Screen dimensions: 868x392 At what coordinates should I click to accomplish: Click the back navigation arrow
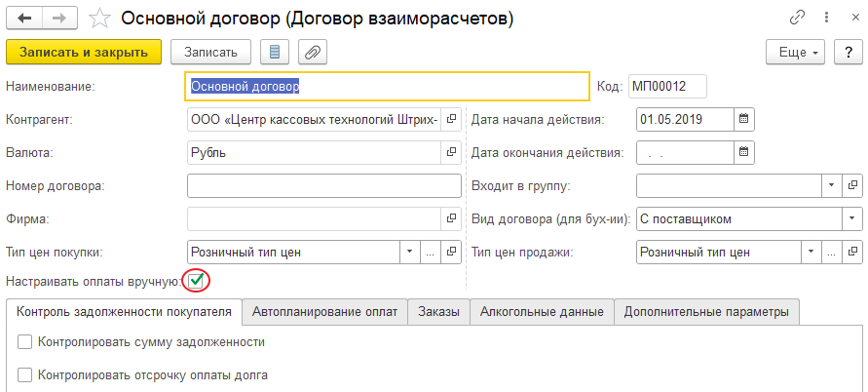(x=24, y=18)
